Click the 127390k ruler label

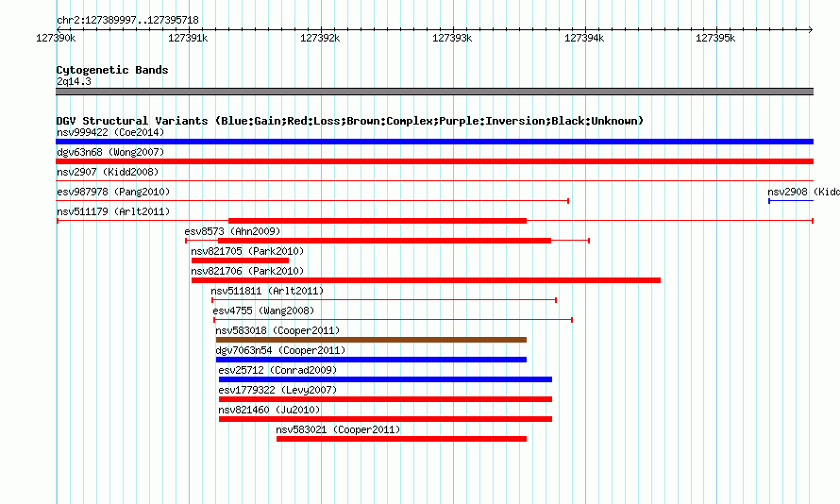pyautogui.click(x=56, y=38)
